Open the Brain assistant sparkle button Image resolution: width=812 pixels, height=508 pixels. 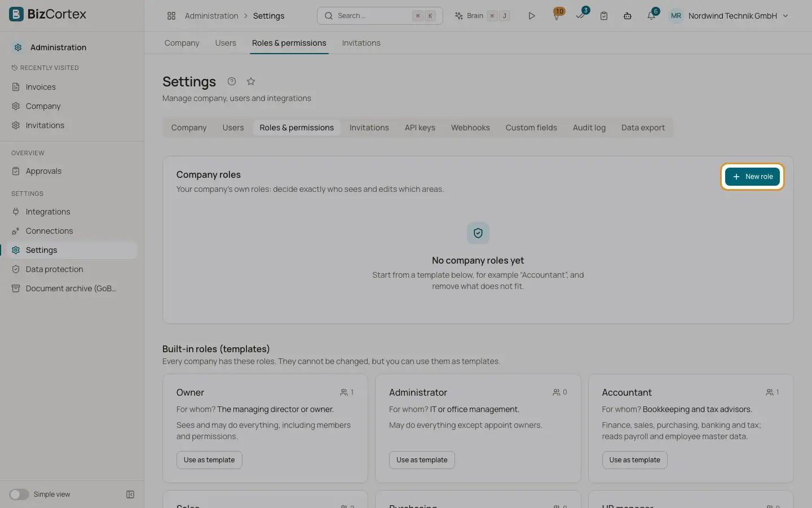click(x=482, y=16)
